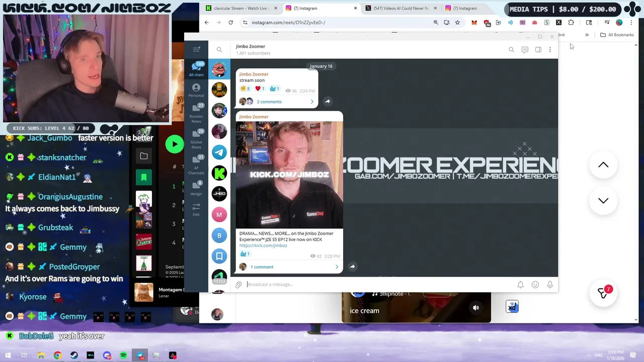Open File Explorer from taskbar

[x=41, y=355]
